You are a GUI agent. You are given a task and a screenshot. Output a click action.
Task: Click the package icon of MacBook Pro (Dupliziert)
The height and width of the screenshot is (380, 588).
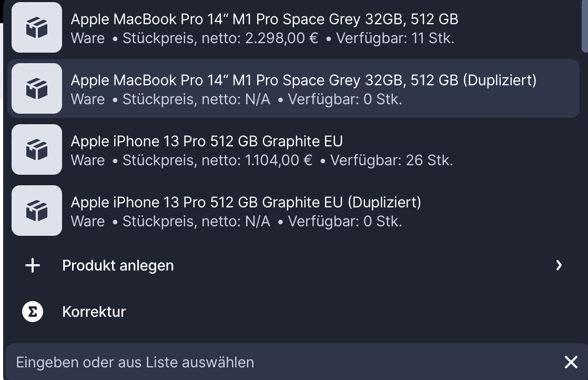(37, 88)
